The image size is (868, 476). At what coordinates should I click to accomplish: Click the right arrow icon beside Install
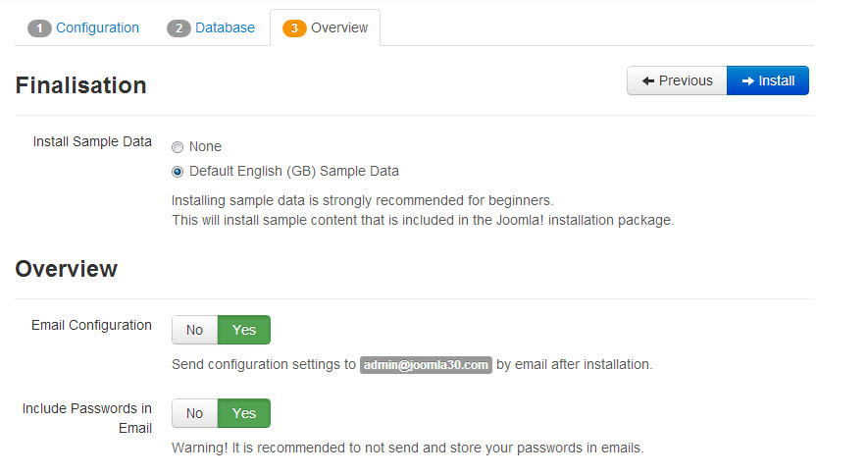click(748, 80)
